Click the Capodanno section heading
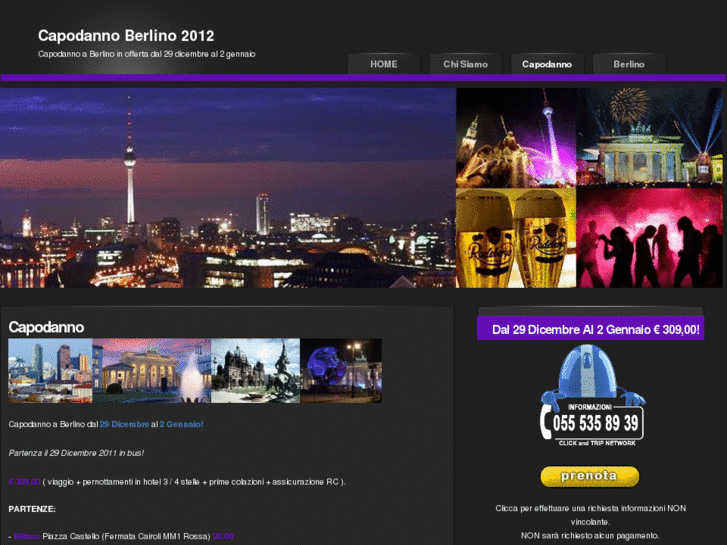This screenshot has width=727, height=545. tap(46, 327)
